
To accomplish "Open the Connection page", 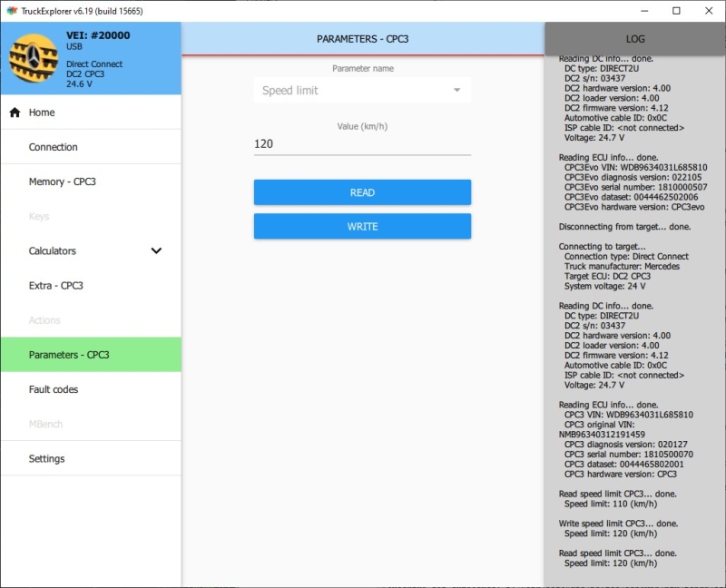I will (91, 147).
